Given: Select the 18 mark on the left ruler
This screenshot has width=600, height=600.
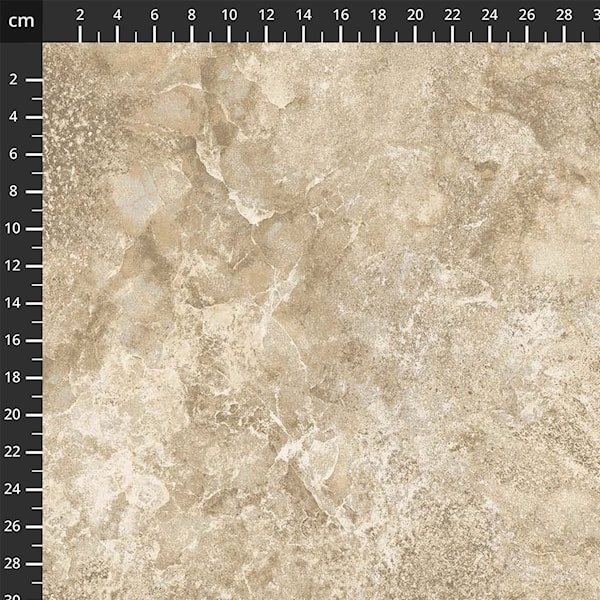Looking at the screenshot, I should 15,378.
